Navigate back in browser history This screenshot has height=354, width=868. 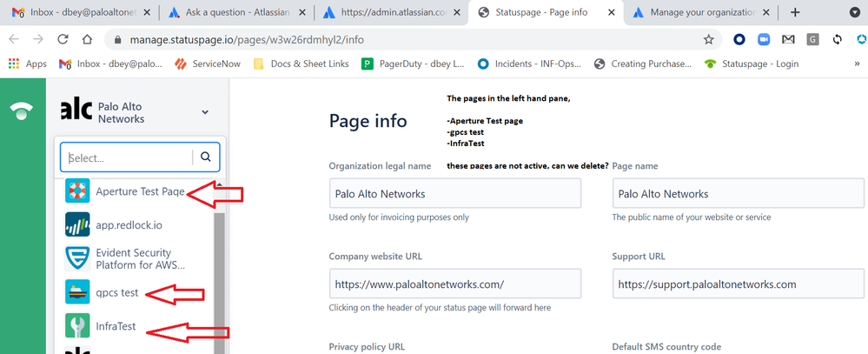pos(14,39)
